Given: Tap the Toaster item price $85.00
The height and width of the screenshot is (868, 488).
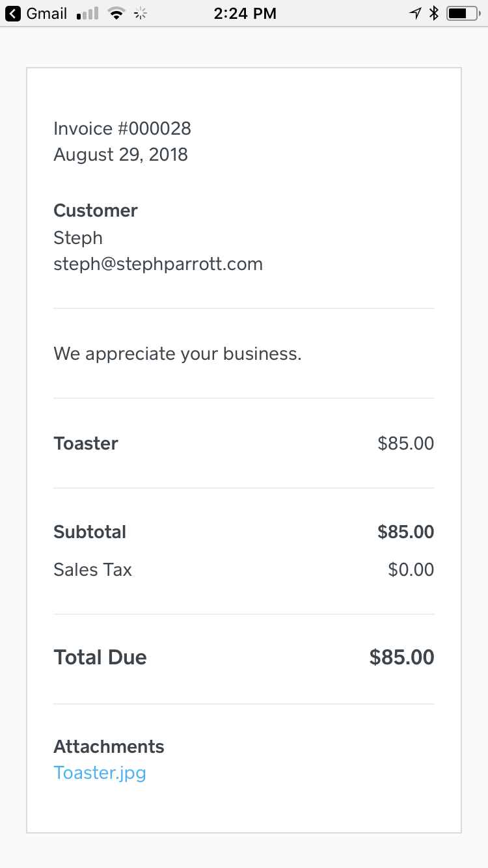Looking at the screenshot, I should (x=406, y=444).
